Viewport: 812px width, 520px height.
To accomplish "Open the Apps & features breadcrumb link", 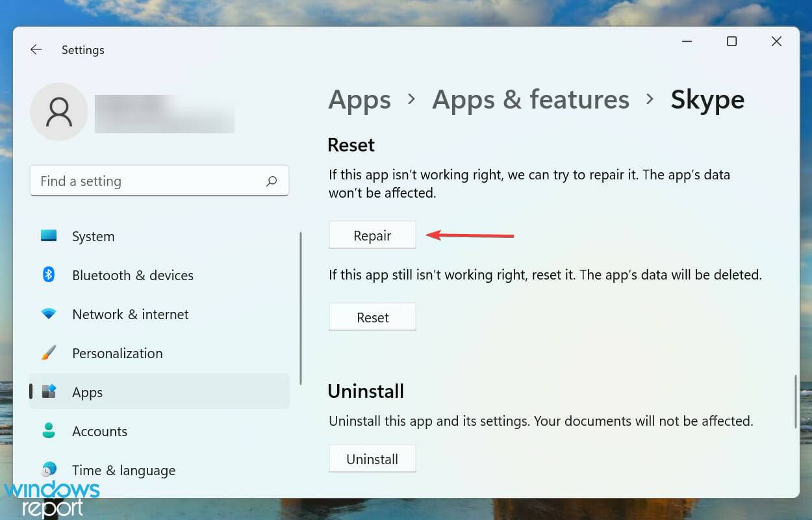I will click(x=531, y=99).
